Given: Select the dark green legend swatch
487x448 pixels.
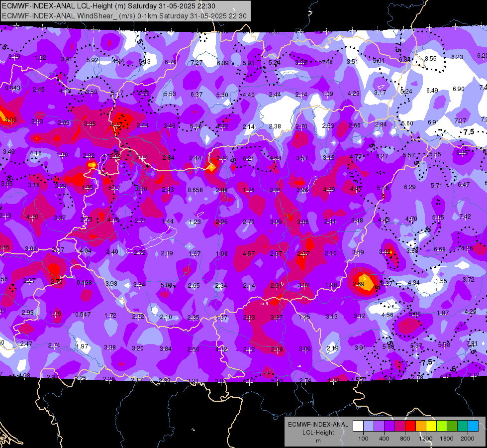Looking at the screenshot, I should point(452,426).
